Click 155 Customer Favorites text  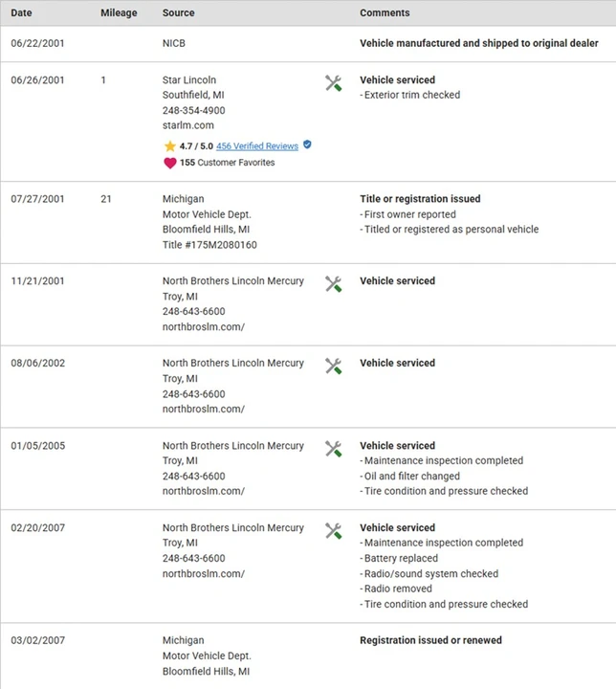coord(227,163)
